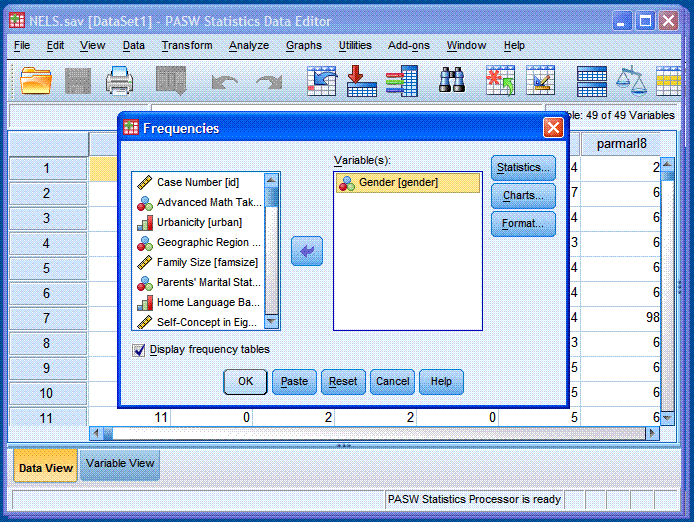Undo with the left curved arrow icon
The height and width of the screenshot is (522, 694).
225,82
